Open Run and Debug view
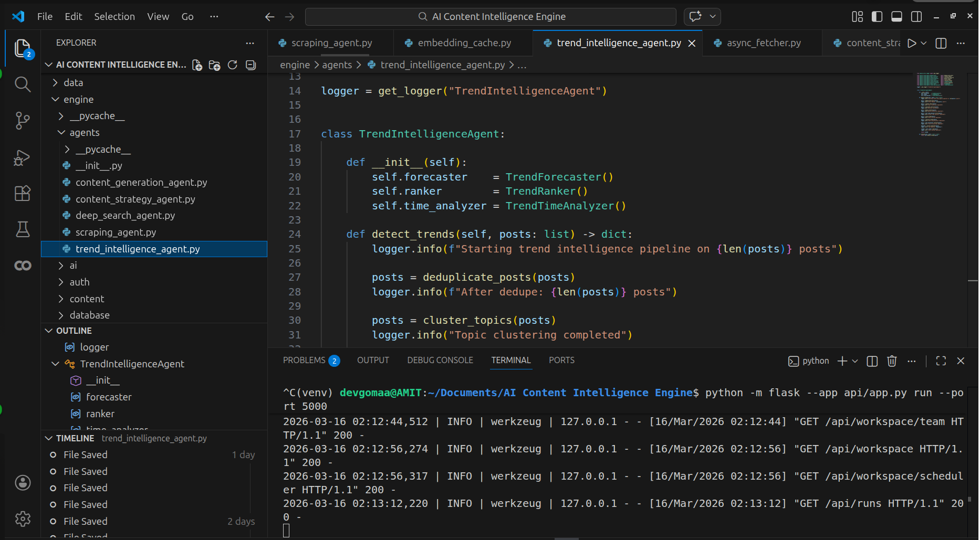This screenshot has height=540, width=980. click(22, 157)
